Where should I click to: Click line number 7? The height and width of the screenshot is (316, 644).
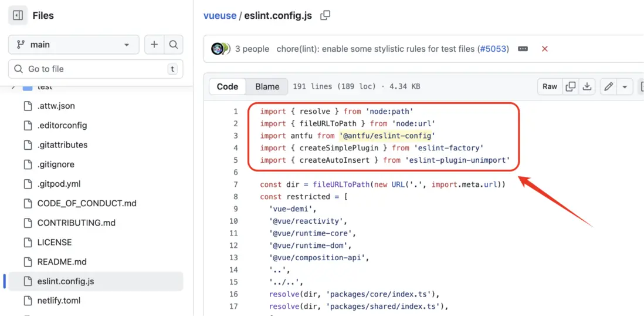tap(235, 184)
